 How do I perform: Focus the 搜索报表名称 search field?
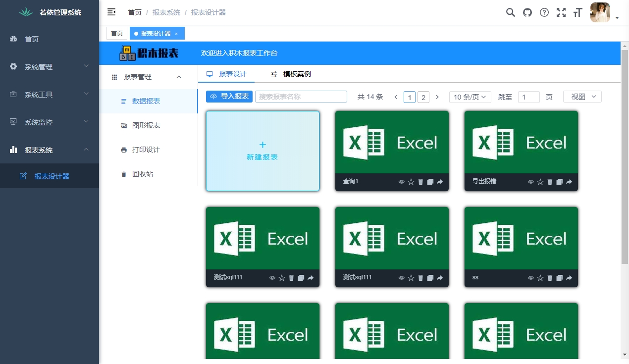(301, 97)
